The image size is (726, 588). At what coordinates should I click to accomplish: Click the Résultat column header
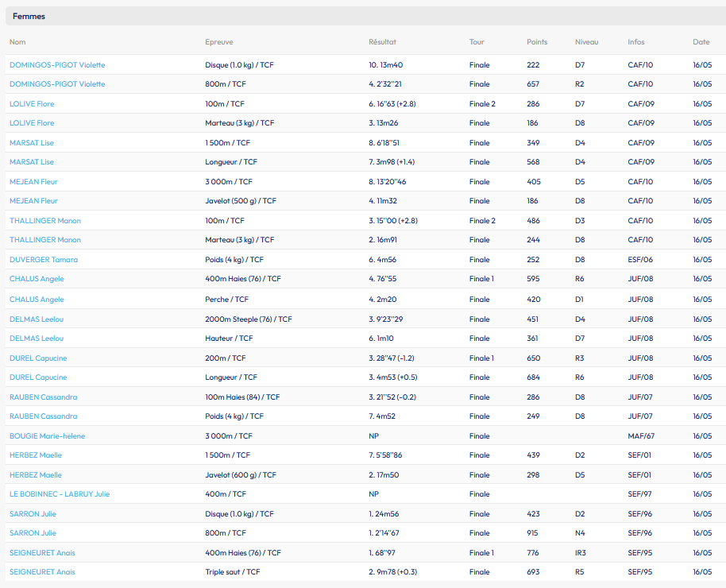(x=382, y=41)
